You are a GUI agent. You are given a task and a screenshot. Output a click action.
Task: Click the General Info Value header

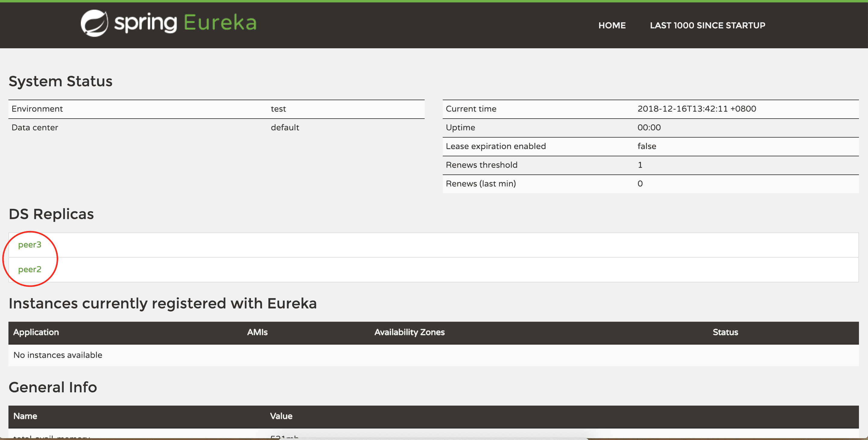tap(281, 416)
